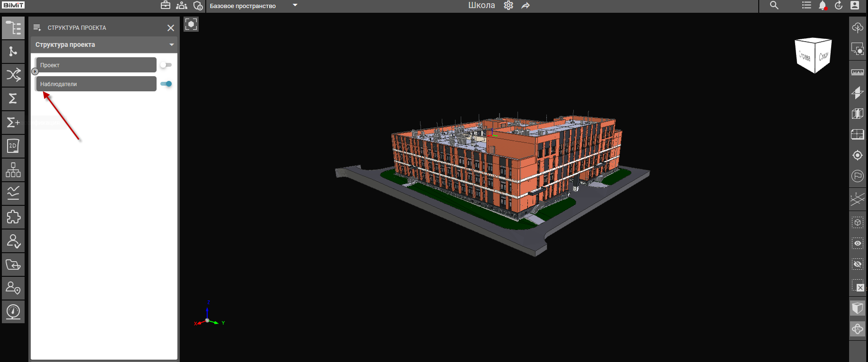Viewport: 868px width, 362px height.
Task: Click the section plane tool icon
Action: 857,93
